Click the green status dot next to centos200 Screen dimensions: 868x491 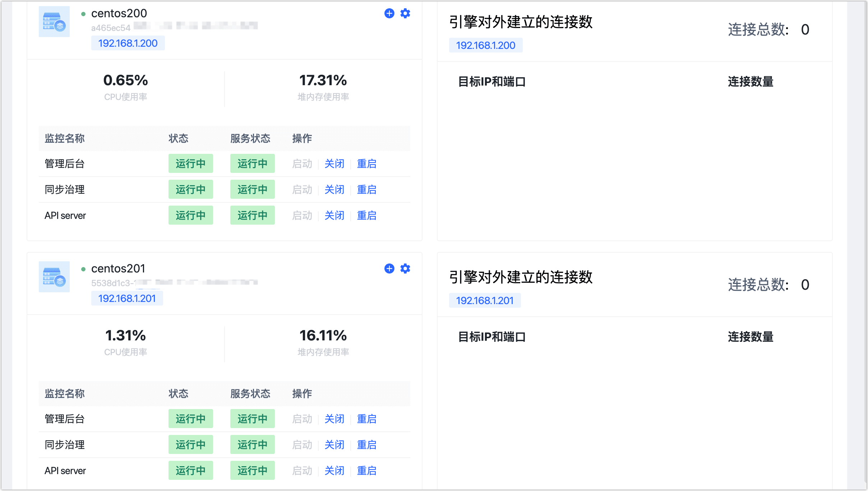coord(83,13)
